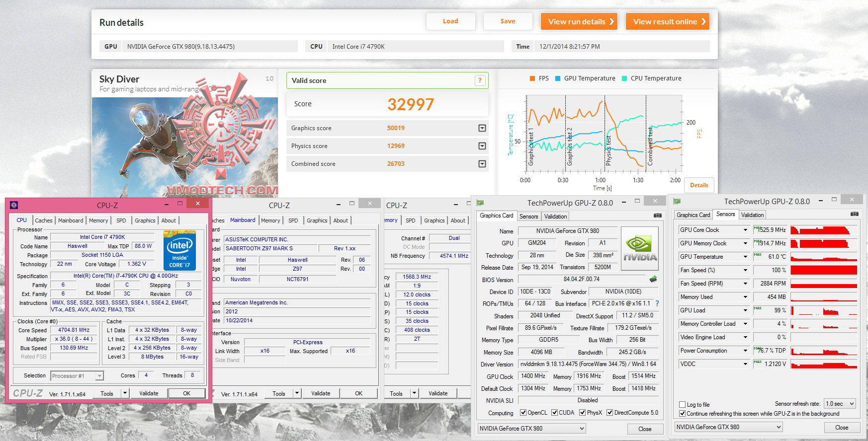Click the Details button under the chart
Image resolution: width=868 pixels, height=441 pixels.
click(x=699, y=185)
